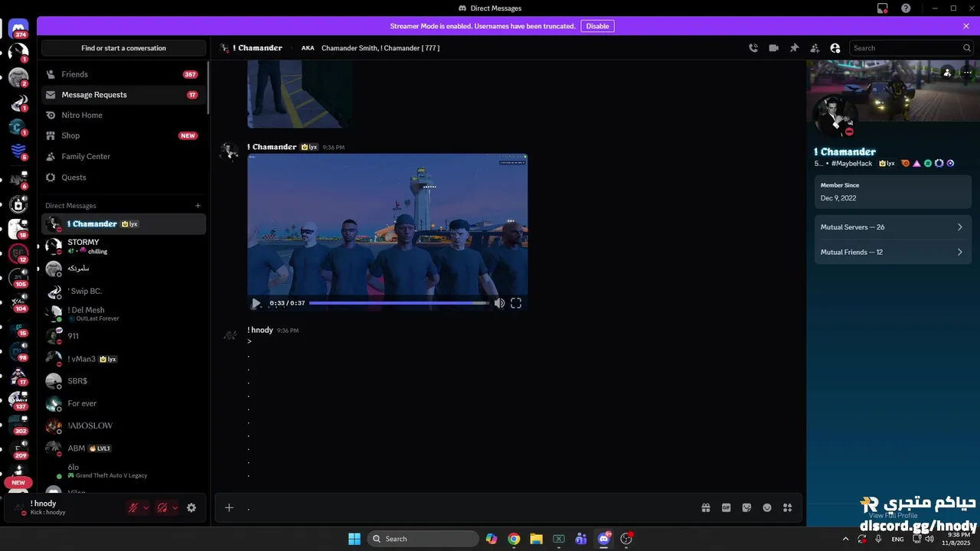Open profile more options menu
Image resolution: width=980 pixels, height=551 pixels.
click(x=968, y=73)
